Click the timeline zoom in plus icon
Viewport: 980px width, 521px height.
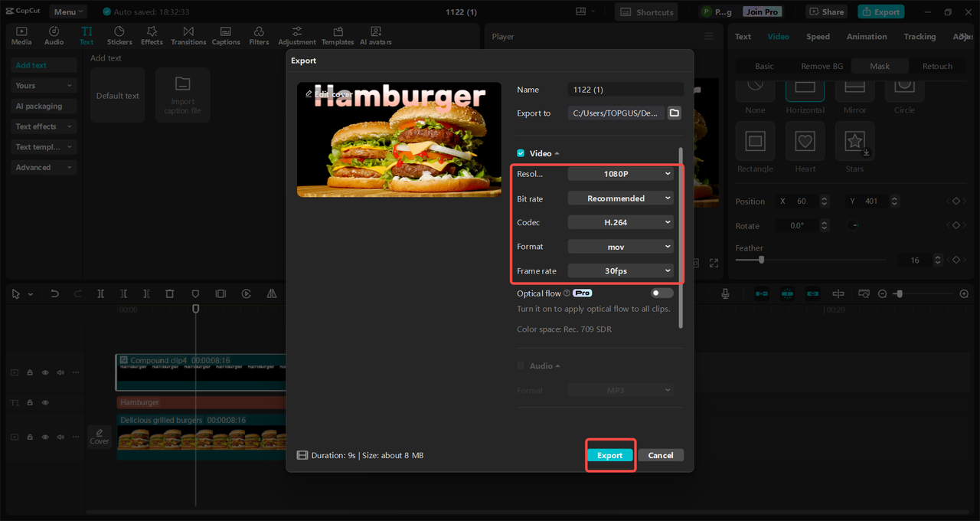(964, 293)
